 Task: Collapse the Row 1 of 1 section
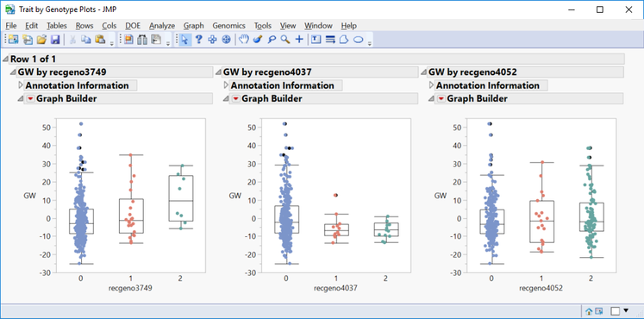pos(5,59)
